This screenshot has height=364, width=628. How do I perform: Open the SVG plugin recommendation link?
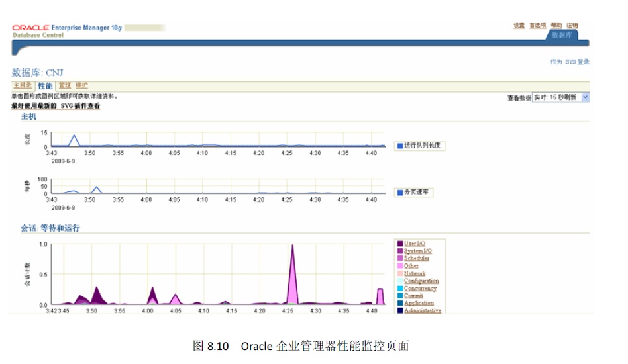(x=56, y=106)
